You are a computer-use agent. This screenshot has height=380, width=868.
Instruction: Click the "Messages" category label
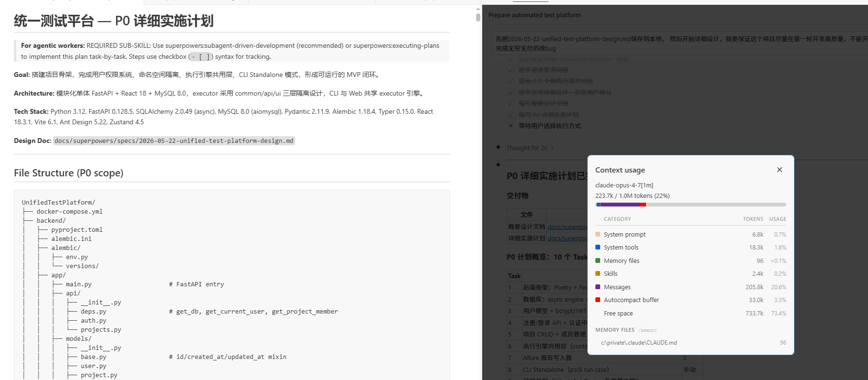click(x=617, y=287)
